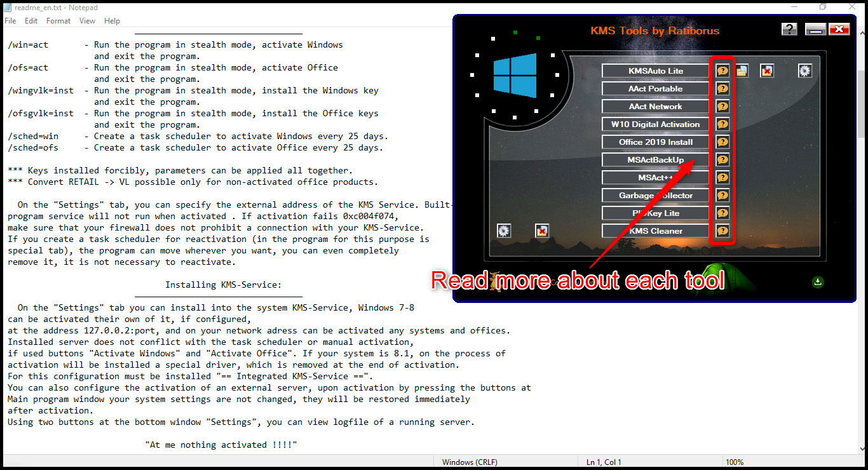Launch AAct Portable tool

656,89
